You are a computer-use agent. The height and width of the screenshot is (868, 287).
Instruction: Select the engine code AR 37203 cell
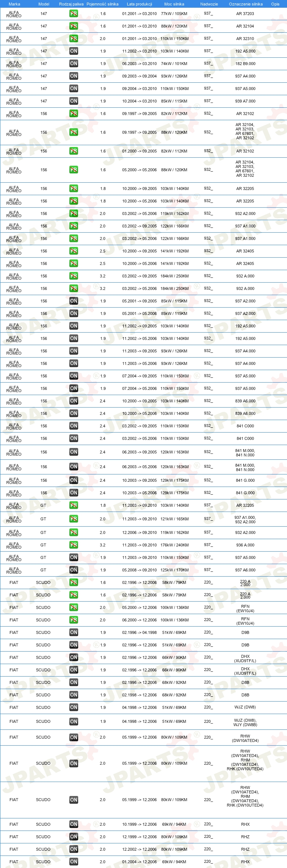[245, 14]
